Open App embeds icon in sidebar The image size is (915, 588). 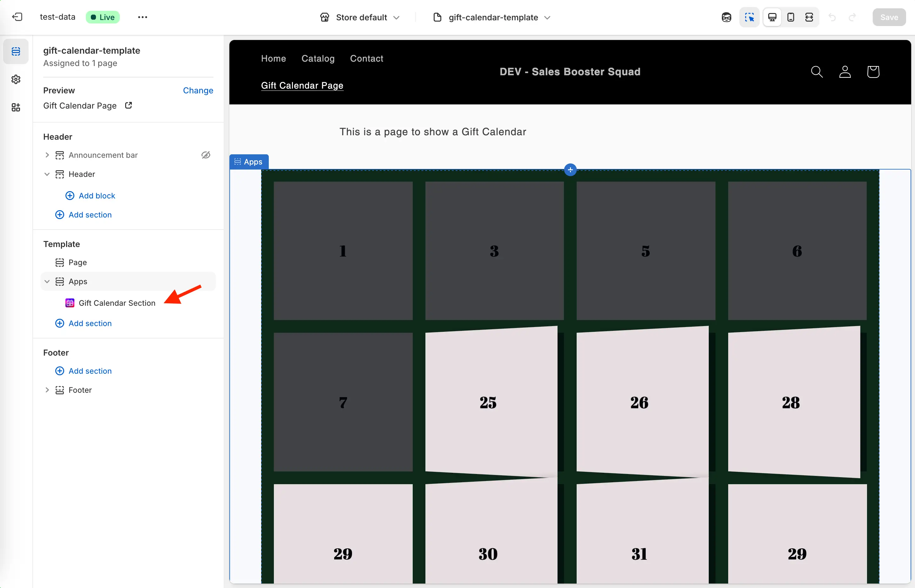click(16, 107)
